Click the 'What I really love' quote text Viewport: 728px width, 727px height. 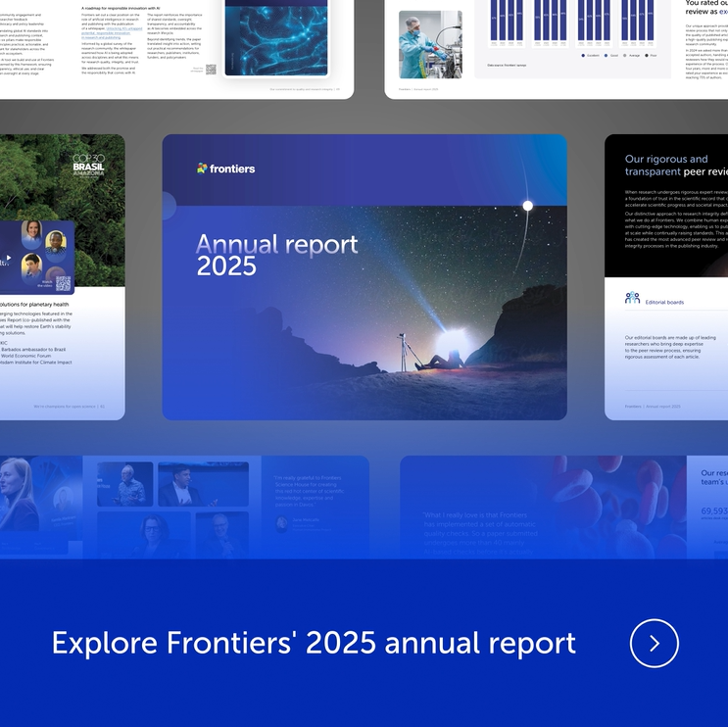tap(480, 533)
